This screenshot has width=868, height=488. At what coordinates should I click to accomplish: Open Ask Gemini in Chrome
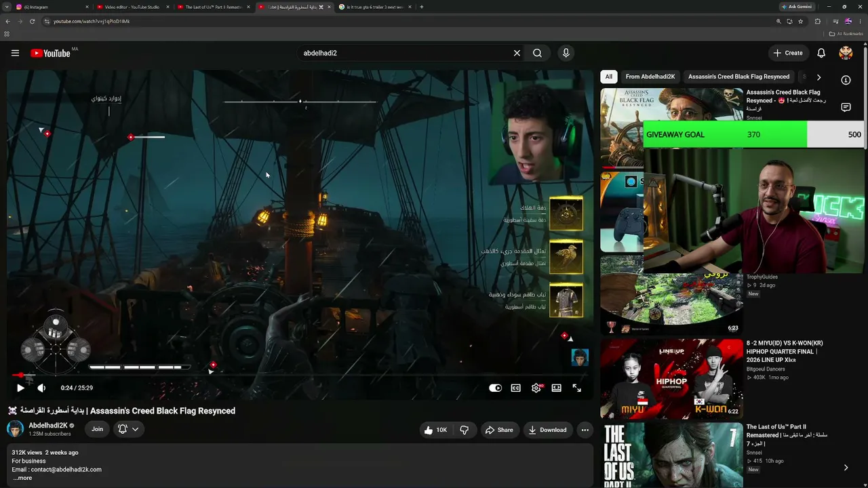(796, 7)
